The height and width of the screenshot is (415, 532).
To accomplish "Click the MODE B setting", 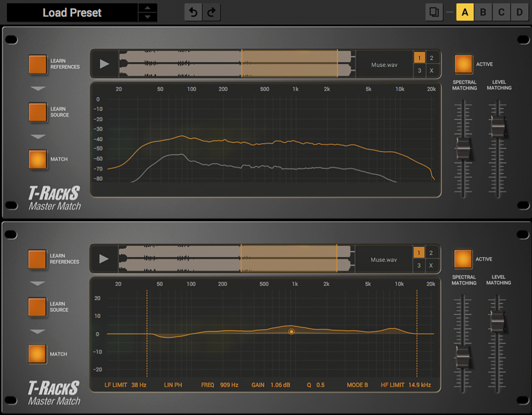I will coord(357,385).
